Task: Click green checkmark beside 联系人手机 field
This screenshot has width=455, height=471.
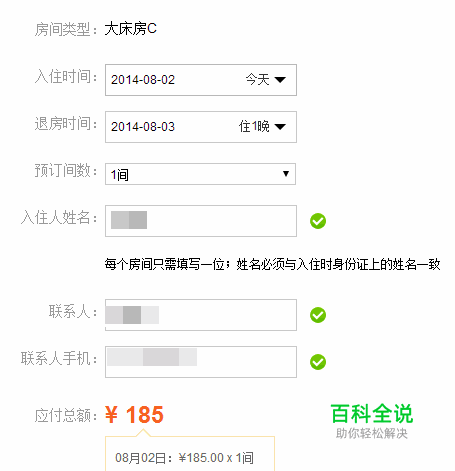Action: pos(318,362)
